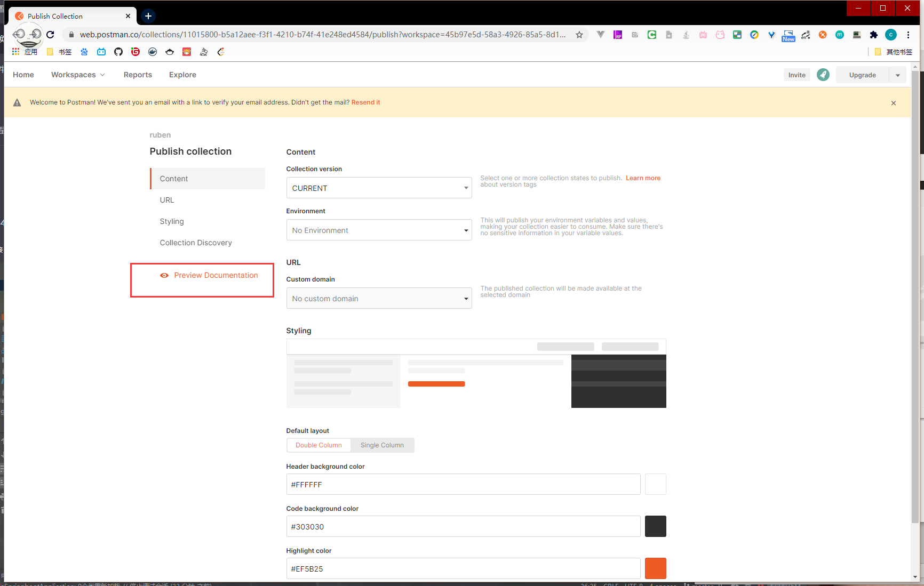
Task: Open a new browser tab
Action: click(x=148, y=16)
